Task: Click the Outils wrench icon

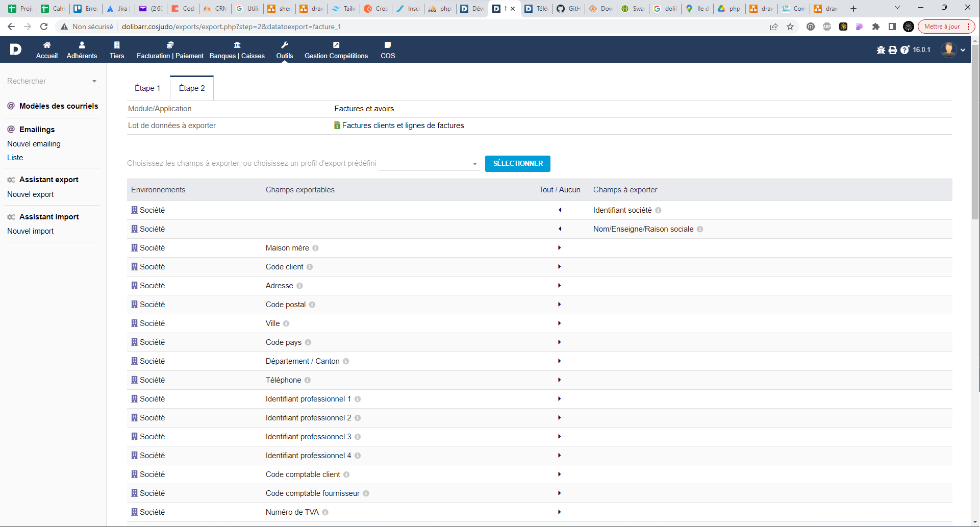Action: click(x=285, y=45)
